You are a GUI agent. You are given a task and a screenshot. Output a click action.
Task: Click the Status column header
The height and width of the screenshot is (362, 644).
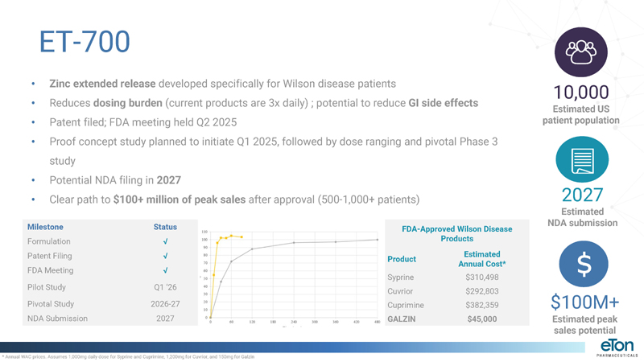[165, 227]
